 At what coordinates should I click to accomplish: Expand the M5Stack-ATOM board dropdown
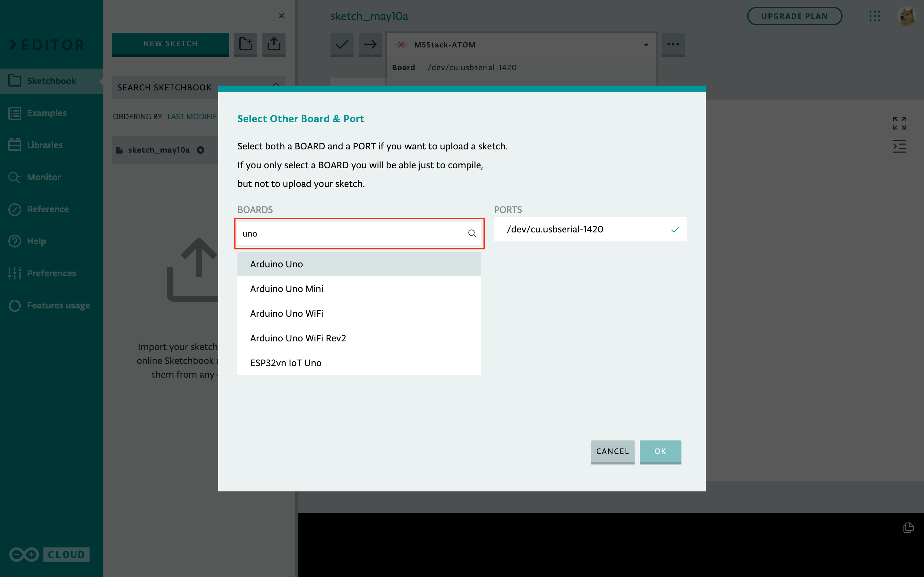click(646, 45)
